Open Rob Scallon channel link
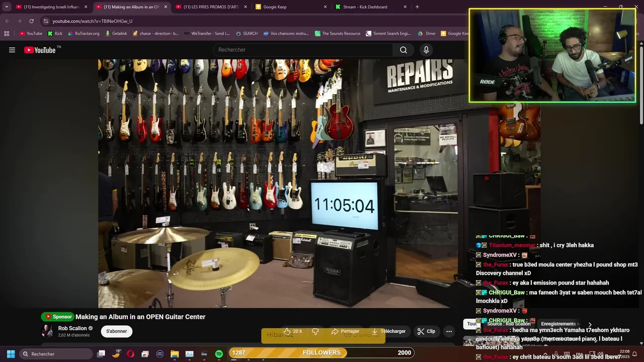The image size is (644, 362). [x=72, y=328]
